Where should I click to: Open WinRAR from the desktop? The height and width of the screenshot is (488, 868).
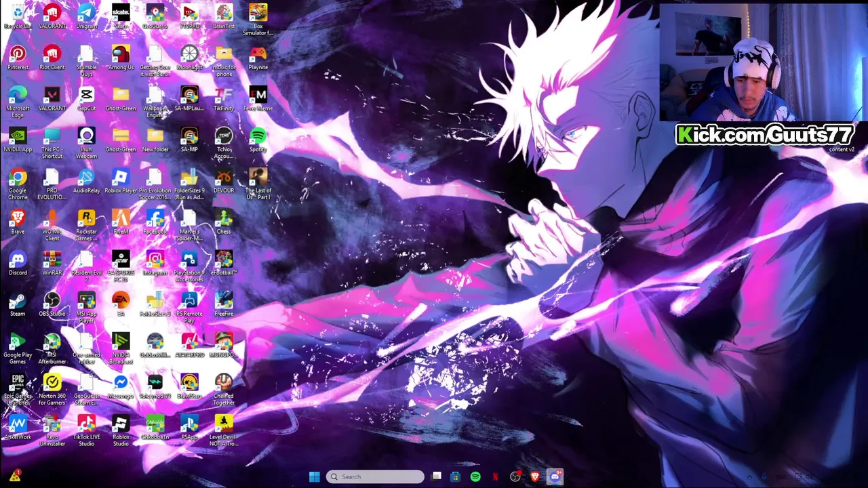52,264
